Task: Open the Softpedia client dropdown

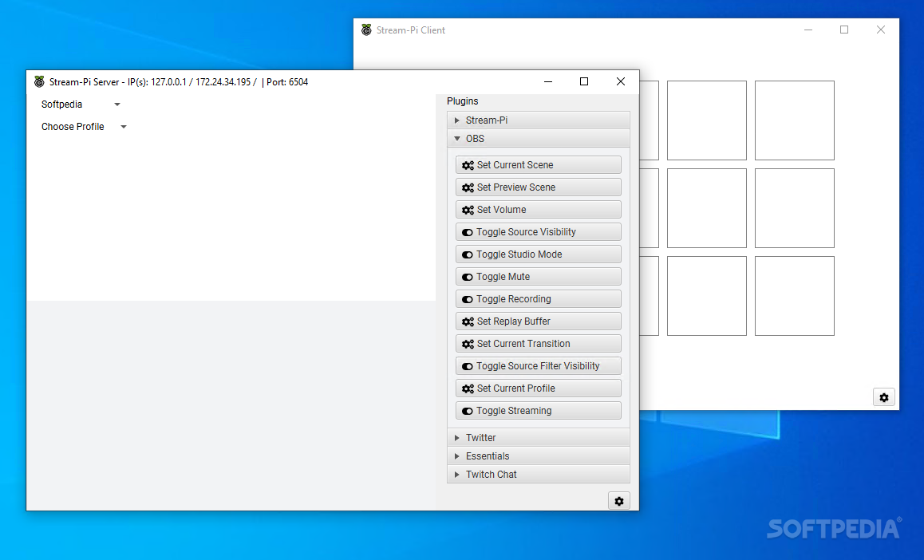Action: tap(81, 105)
